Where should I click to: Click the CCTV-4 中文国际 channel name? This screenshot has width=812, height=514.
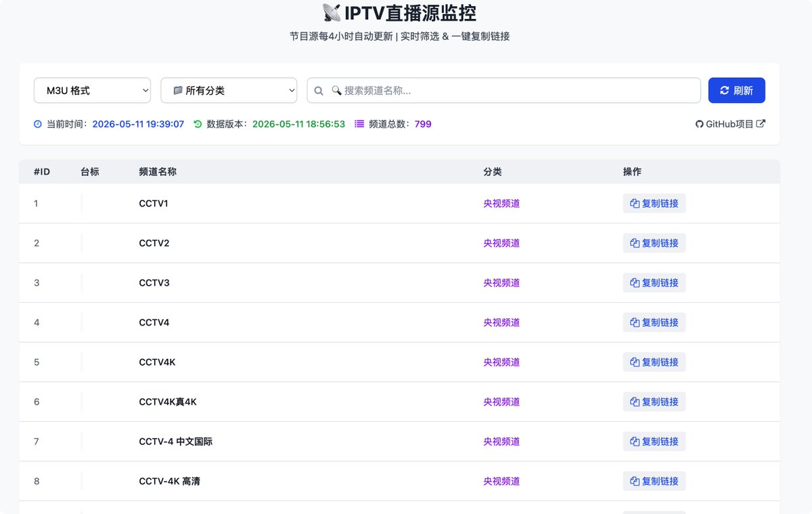(x=176, y=442)
